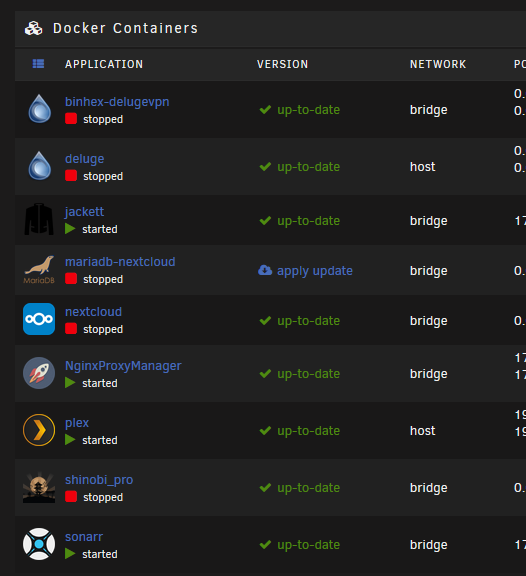Click stopped status text under nextcloud
The height and width of the screenshot is (576, 526).
click(103, 329)
